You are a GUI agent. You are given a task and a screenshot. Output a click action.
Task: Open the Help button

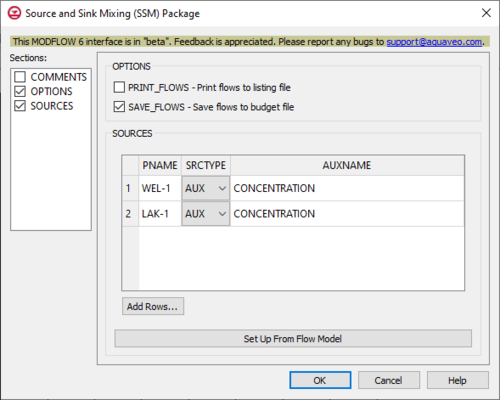click(458, 380)
